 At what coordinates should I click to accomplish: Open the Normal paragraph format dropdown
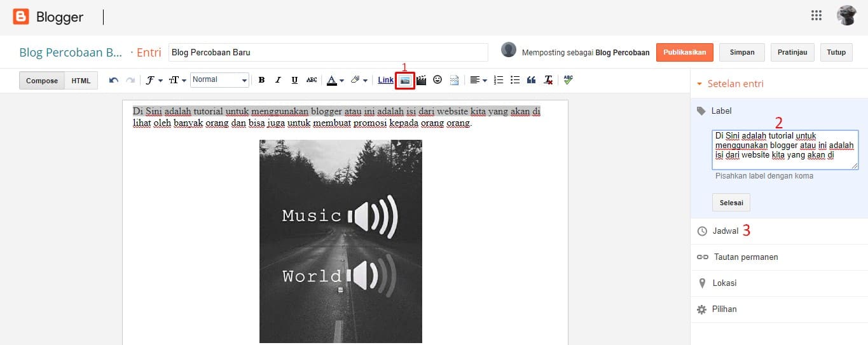point(219,80)
